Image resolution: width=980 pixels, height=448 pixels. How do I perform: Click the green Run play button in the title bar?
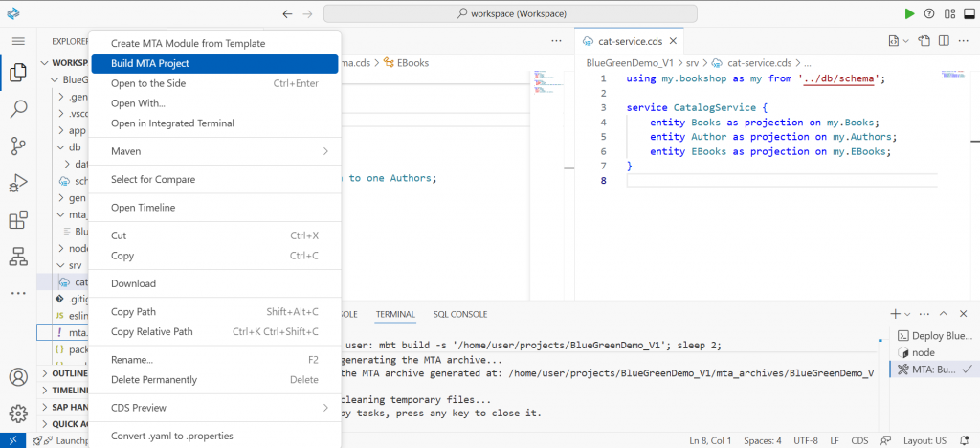[x=909, y=13]
